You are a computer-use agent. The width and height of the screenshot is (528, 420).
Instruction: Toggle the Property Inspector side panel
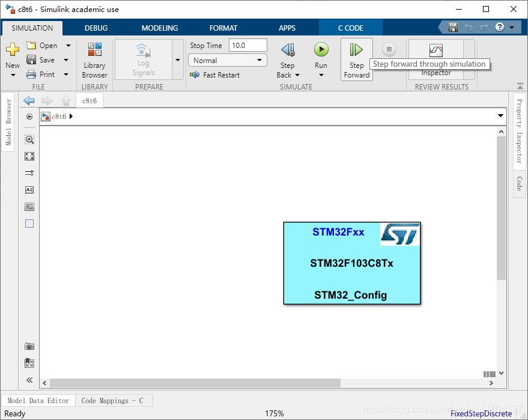click(x=520, y=130)
